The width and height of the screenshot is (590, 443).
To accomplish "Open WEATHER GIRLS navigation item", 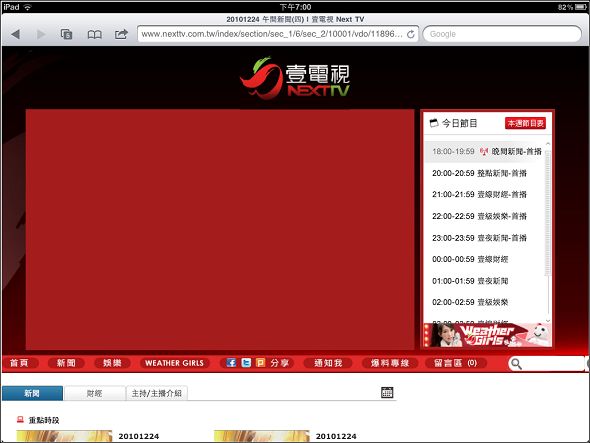I will (x=174, y=363).
